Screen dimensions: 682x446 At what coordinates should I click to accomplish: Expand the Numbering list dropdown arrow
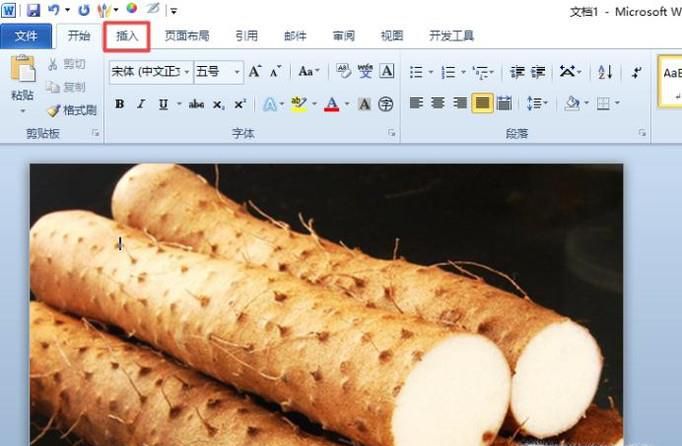(x=463, y=72)
